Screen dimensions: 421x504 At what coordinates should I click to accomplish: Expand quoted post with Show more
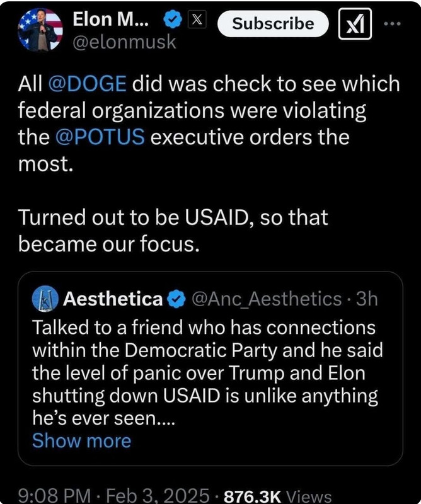(81, 440)
